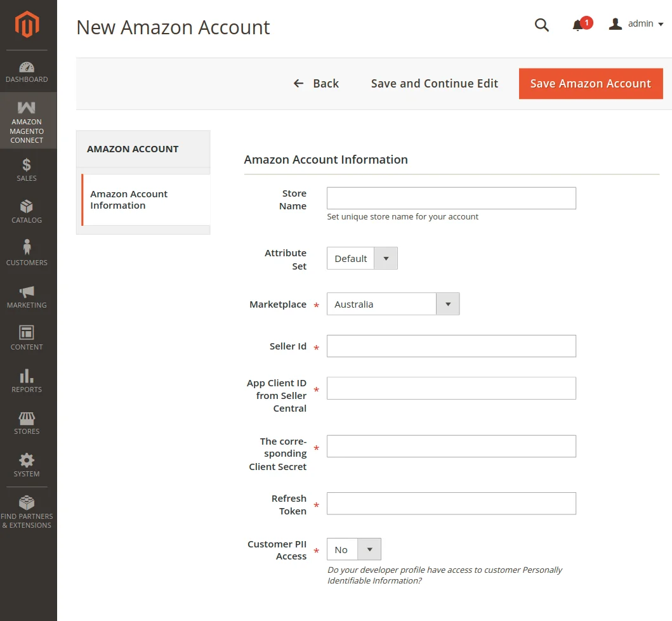Focus the App Client ID field
This screenshot has width=672, height=621.
pos(451,388)
